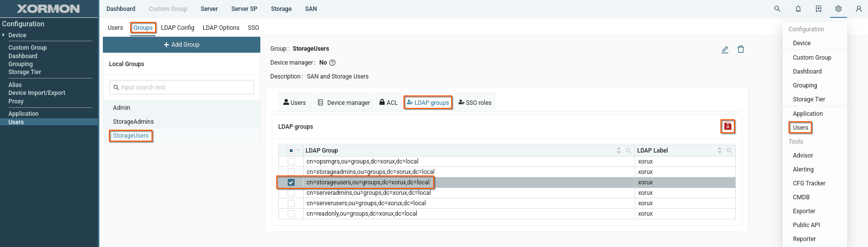The height and width of the screenshot is (247, 868).
Task: Expand the Device tree item in sidebar
Action: [4, 35]
